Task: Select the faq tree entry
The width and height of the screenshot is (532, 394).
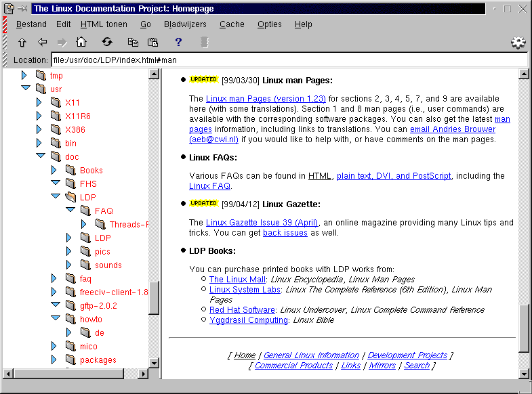Action: click(x=85, y=279)
